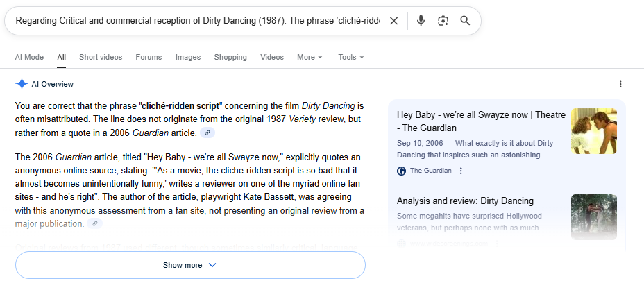
Task: Open source link icon after 'major publication.'
Action: click(95, 223)
